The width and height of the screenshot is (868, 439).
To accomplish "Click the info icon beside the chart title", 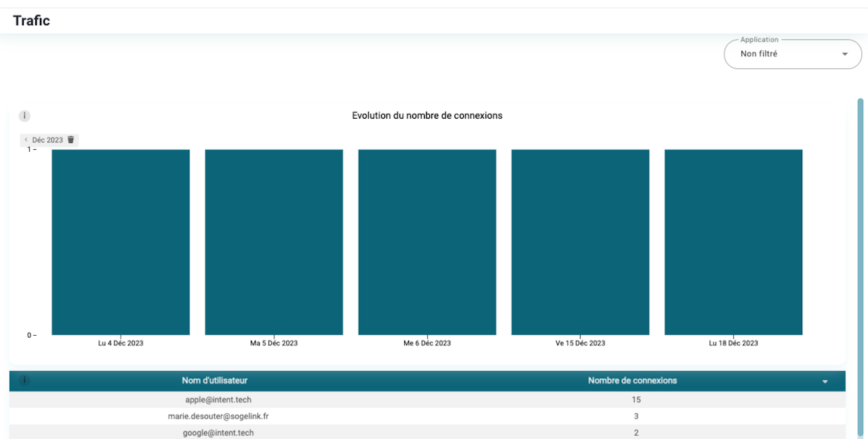I will [24, 116].
